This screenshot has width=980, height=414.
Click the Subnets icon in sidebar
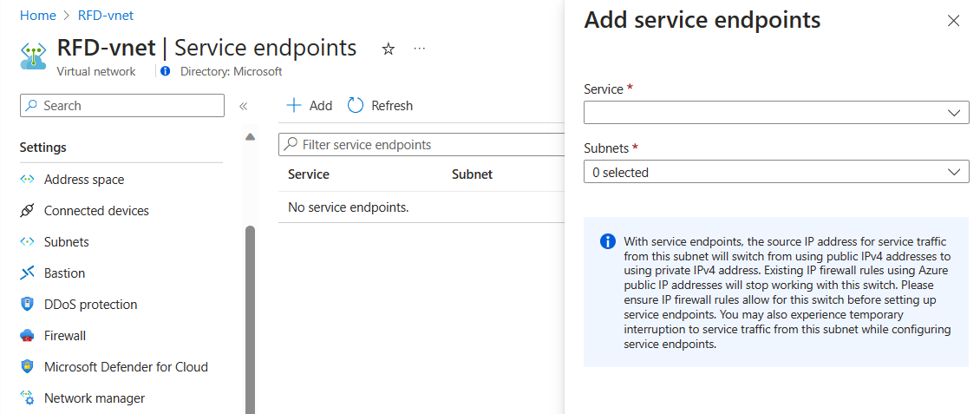26,242
